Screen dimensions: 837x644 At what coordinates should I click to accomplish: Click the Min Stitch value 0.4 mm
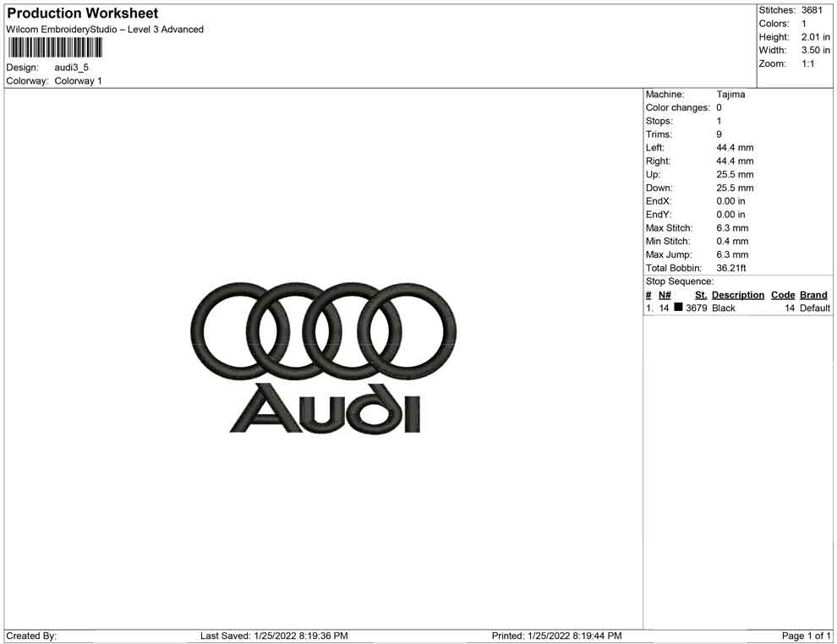[732, 241]
